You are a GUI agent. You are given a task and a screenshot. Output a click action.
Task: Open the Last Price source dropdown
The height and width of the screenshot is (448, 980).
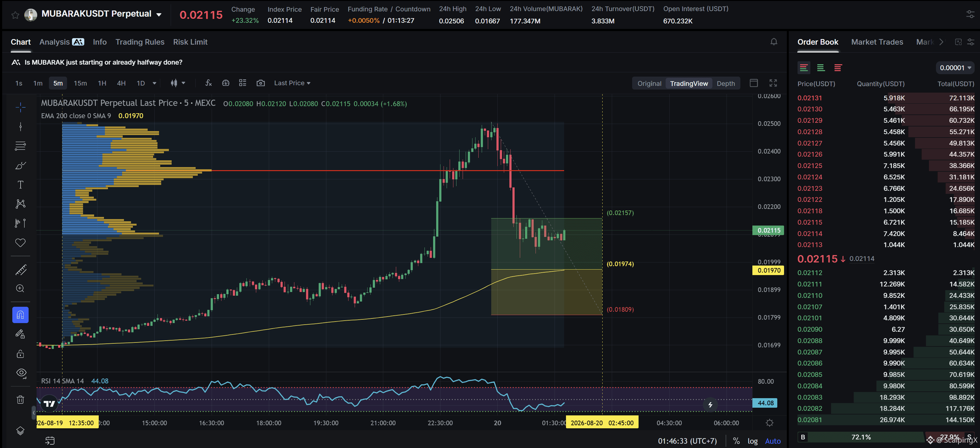(x=292, y=83)
